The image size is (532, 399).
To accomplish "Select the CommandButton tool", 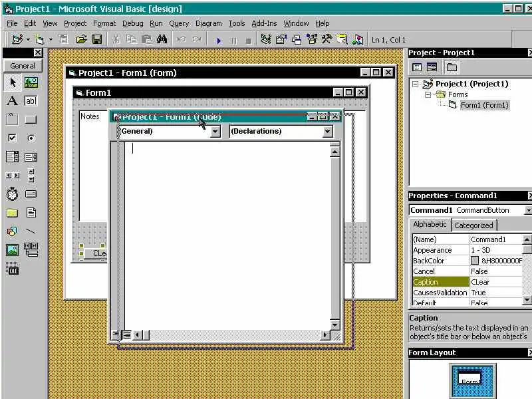I will coord(31,120).
